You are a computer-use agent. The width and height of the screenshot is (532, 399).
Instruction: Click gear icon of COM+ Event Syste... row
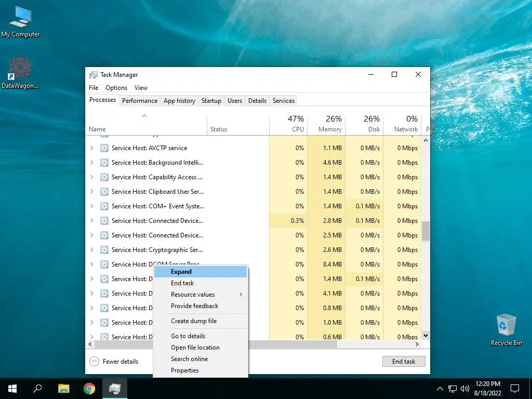(104, 206)
